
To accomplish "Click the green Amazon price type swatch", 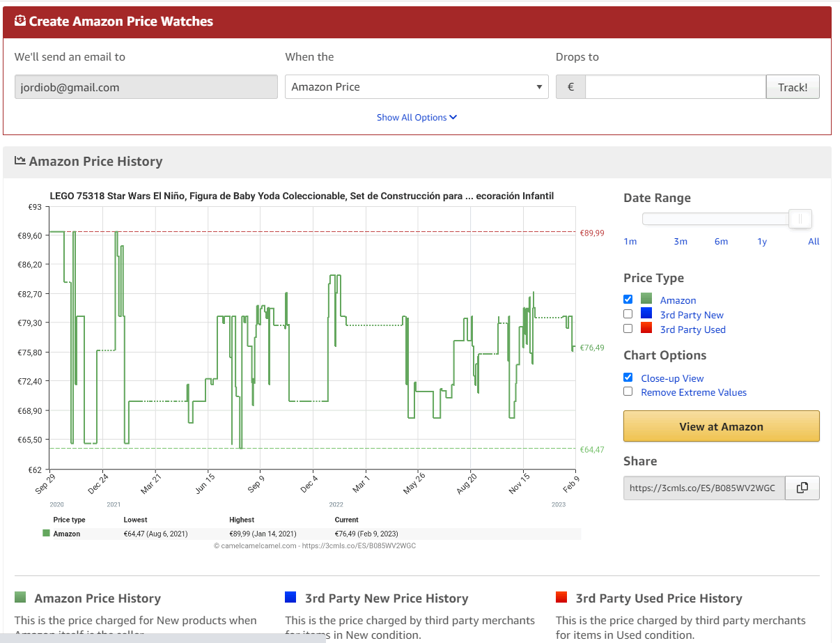I will (646, 300).
